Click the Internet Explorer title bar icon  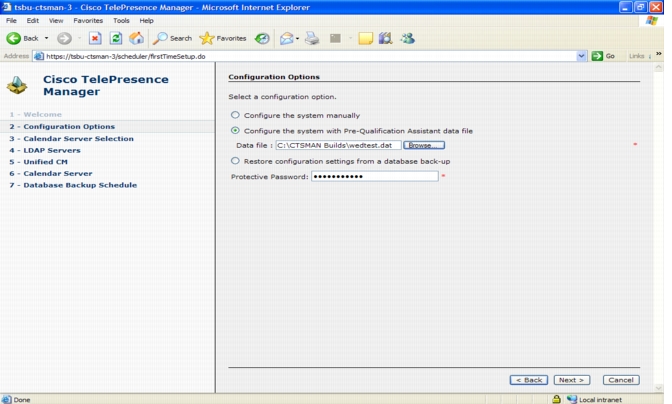coord(6,7)
